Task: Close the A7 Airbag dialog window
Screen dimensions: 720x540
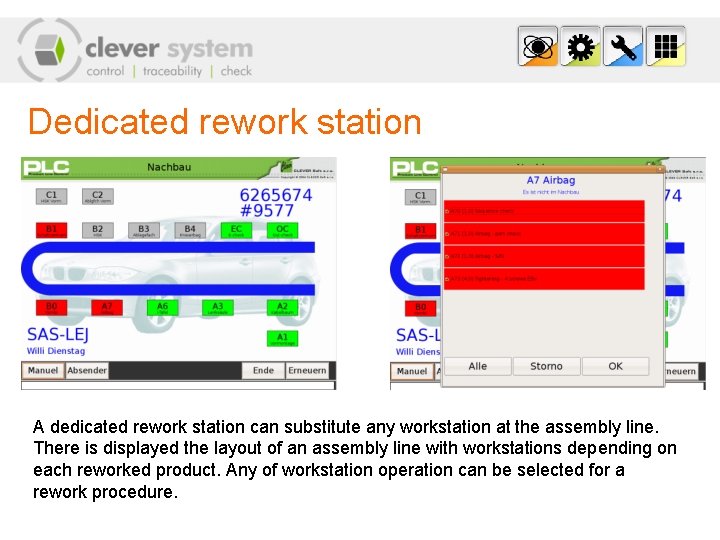Action: 659,169
